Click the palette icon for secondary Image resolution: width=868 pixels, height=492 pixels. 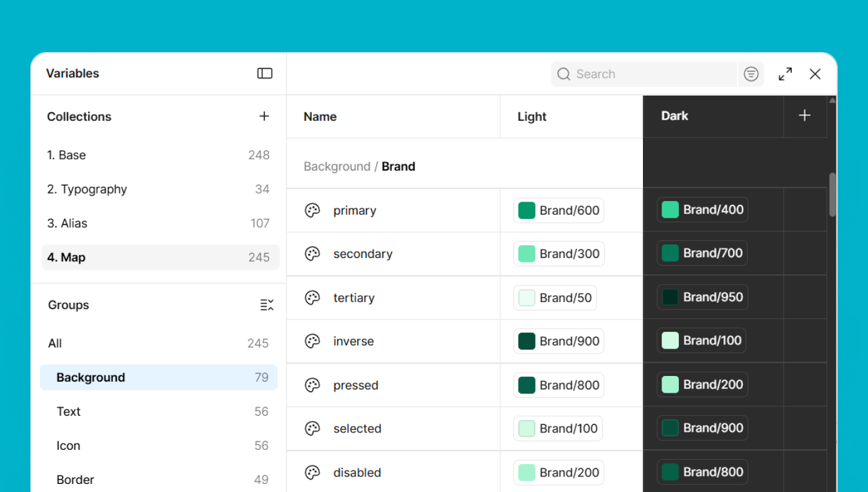[x=312, y=254]
